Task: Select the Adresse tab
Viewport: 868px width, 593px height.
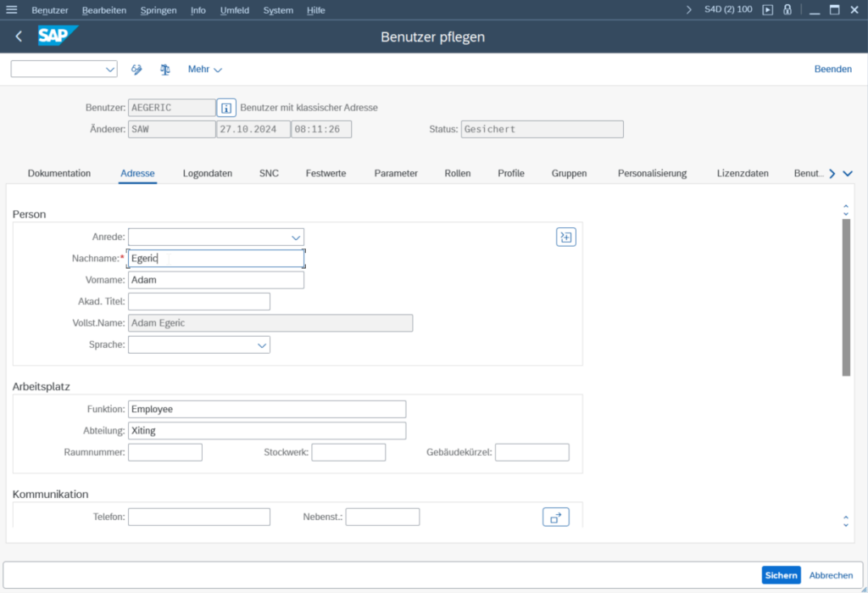Action: coord(137,173)
